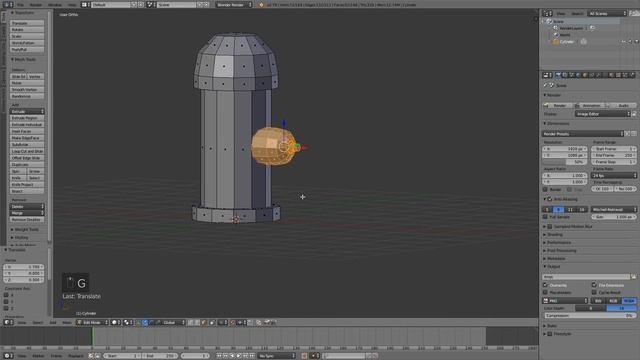Screen dimensions: 640x360
Task: Jump to the timeline start frame
Action: (219, 356)
